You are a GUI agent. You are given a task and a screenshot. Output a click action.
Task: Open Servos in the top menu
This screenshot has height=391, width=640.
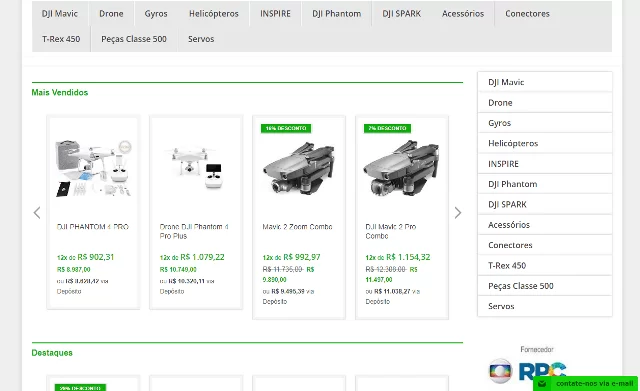[x=201, y=39]
